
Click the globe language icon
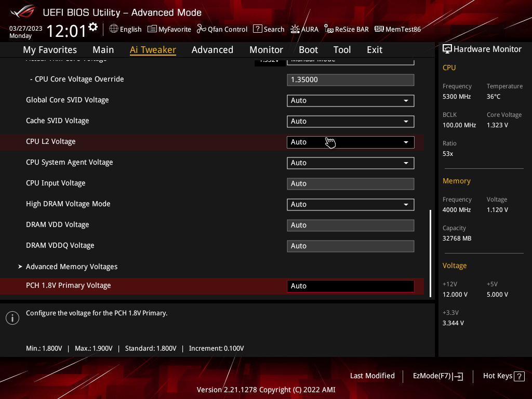pos(114,29)
